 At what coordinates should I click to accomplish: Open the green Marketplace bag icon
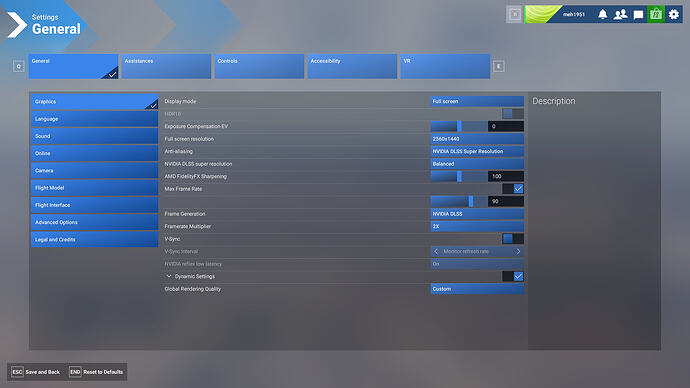[656, 15]
